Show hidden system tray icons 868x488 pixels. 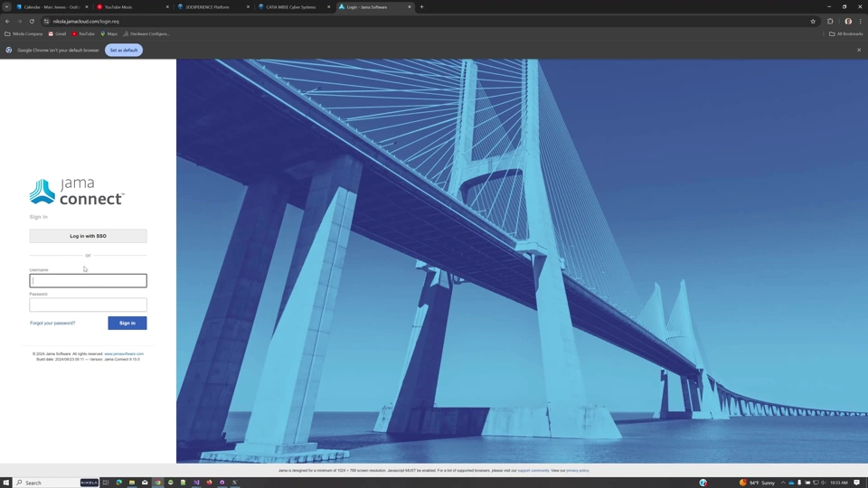pos(783,483)
